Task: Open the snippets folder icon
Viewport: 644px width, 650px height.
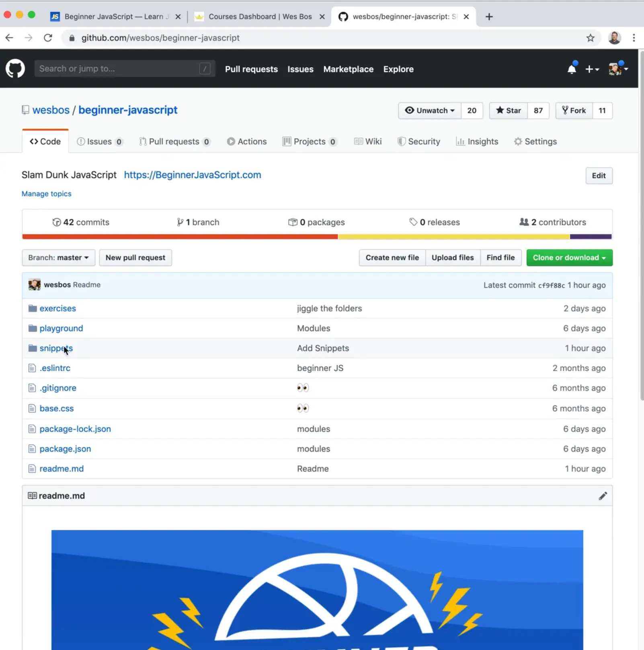Action: click(x=32, y=348)
